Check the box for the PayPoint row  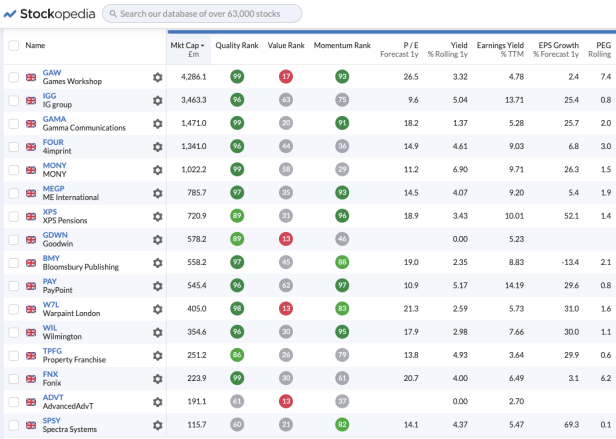click(13, 285)
